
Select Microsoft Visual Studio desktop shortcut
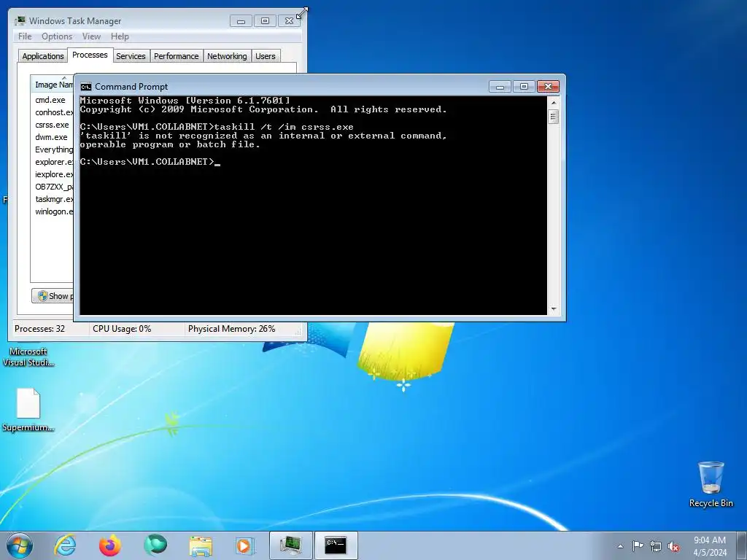28,357
